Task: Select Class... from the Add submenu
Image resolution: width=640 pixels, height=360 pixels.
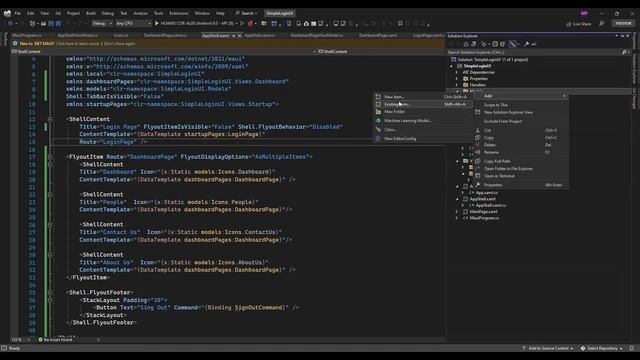Action: [424, 129]
